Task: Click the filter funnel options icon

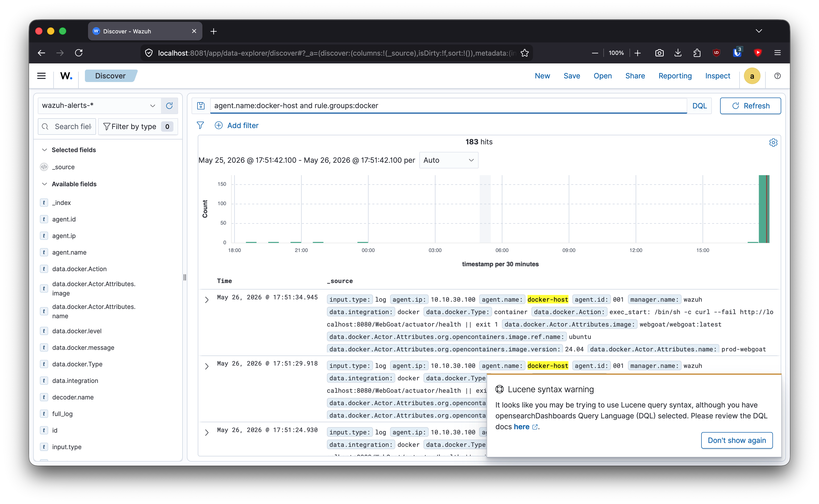Action: (200, 125)
